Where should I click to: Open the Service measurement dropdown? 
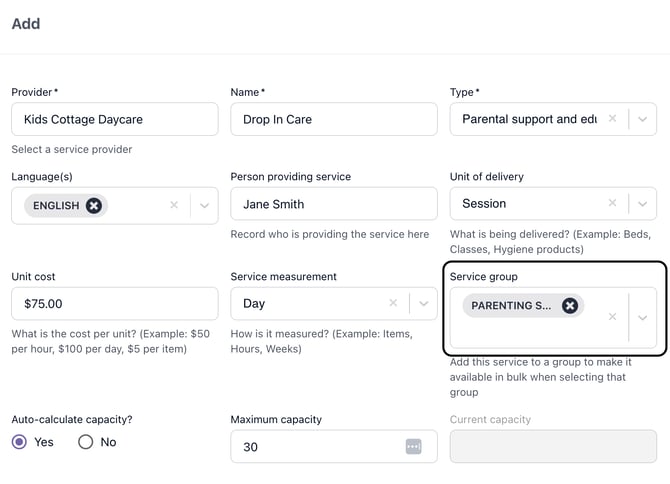(423, 304)
